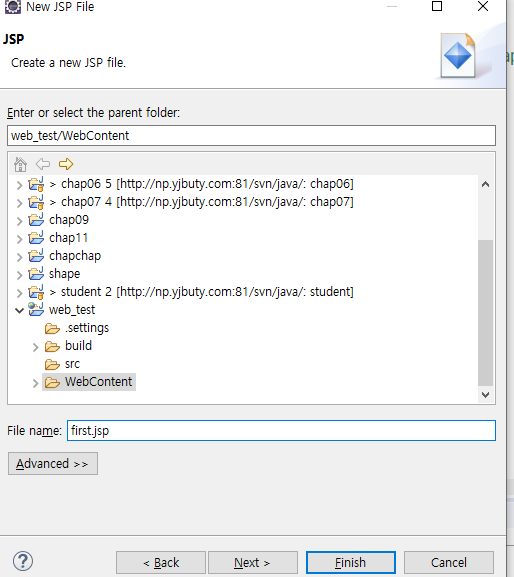Click the Eclipse icon in title bar

(13, 7)
